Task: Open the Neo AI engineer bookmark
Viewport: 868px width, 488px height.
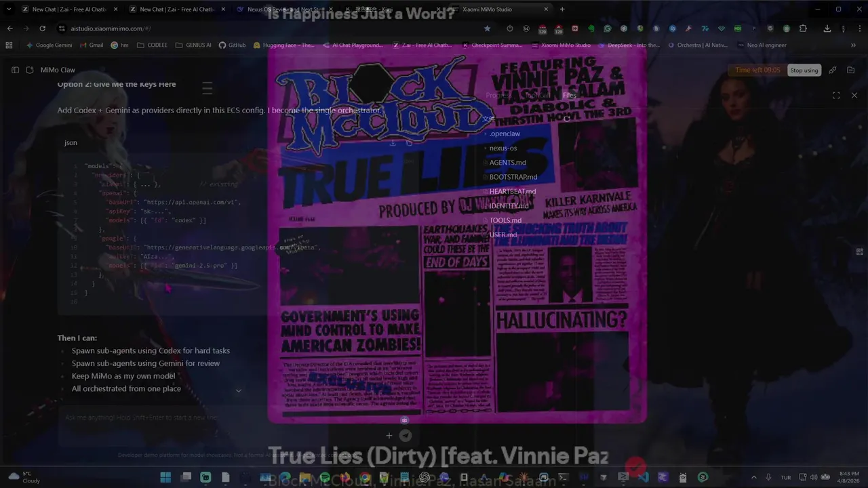Action: point(762,45)
